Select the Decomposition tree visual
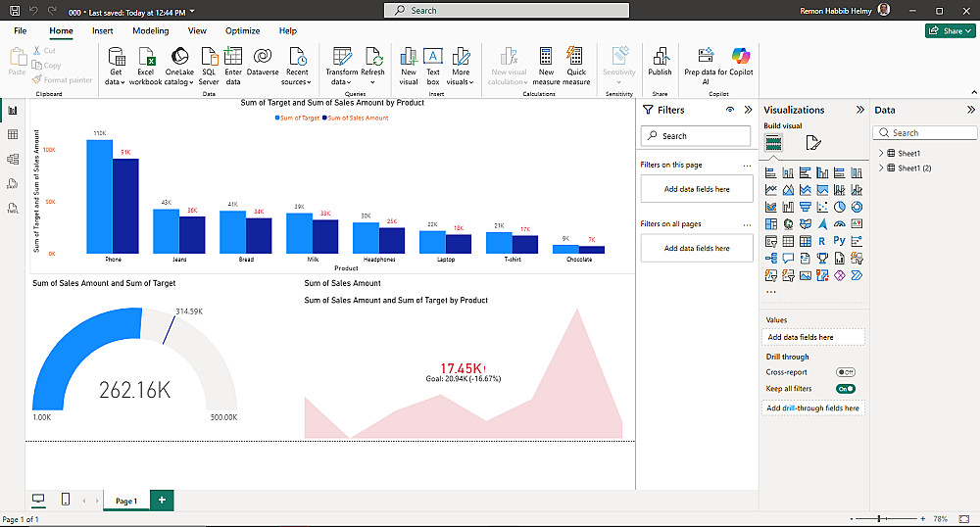 point(771,258)
